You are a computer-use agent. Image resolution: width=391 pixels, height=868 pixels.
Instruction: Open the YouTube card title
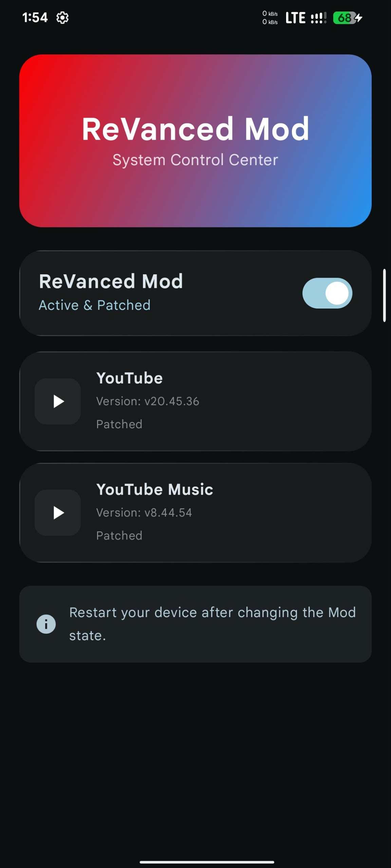tap(129, 378)
